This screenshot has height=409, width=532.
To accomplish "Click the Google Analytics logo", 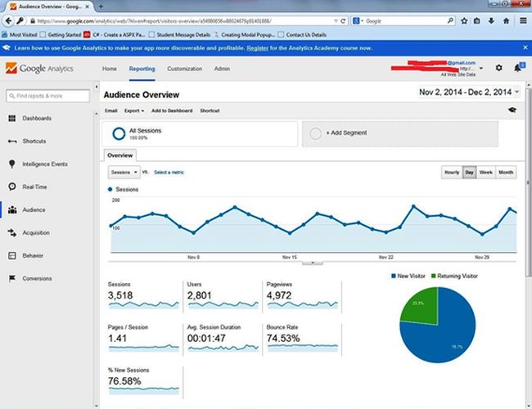I will [39, 69].
